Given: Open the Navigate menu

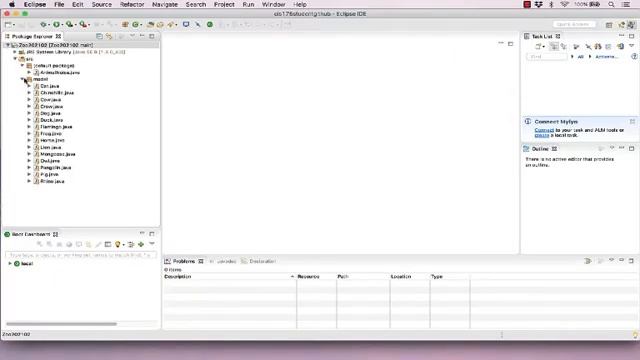Looking at the screenshot, I should [x=164, y=4].
